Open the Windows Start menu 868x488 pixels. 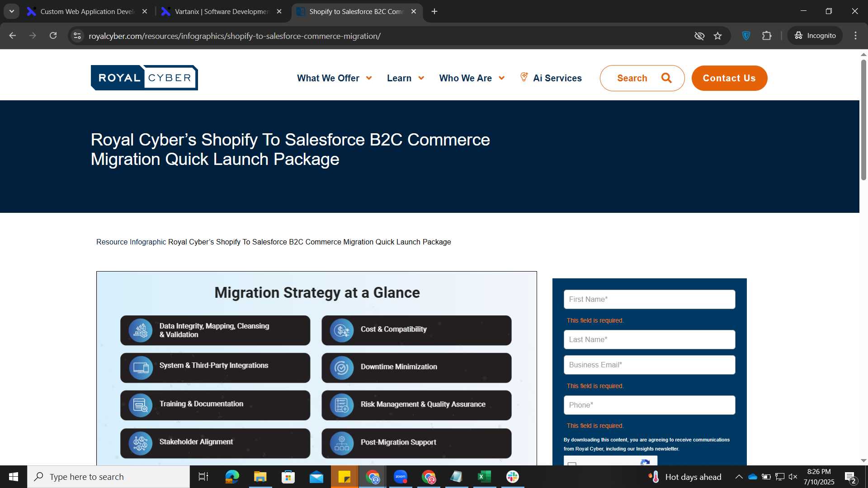click(x=14, y=477)
